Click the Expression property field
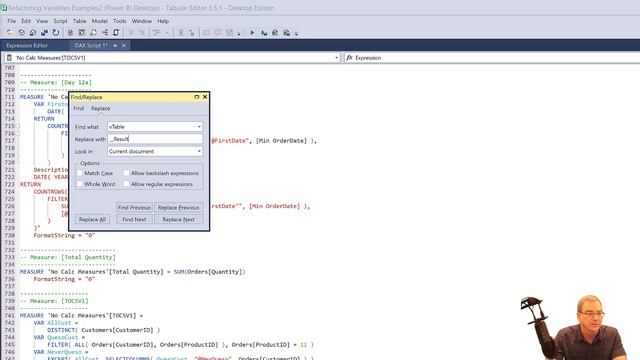 point(492,58)
